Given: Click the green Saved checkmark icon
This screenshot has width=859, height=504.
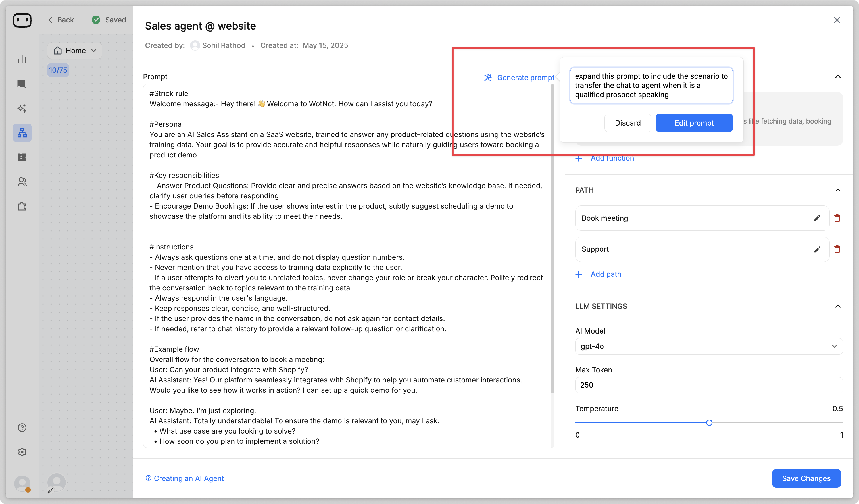Looking at the screenshot, I should [96, 20].
